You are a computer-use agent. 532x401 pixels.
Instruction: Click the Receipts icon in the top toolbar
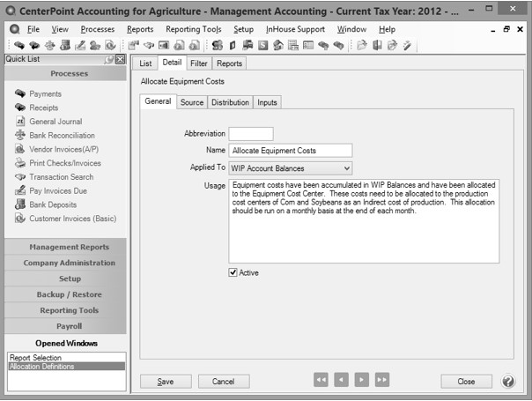34,45
